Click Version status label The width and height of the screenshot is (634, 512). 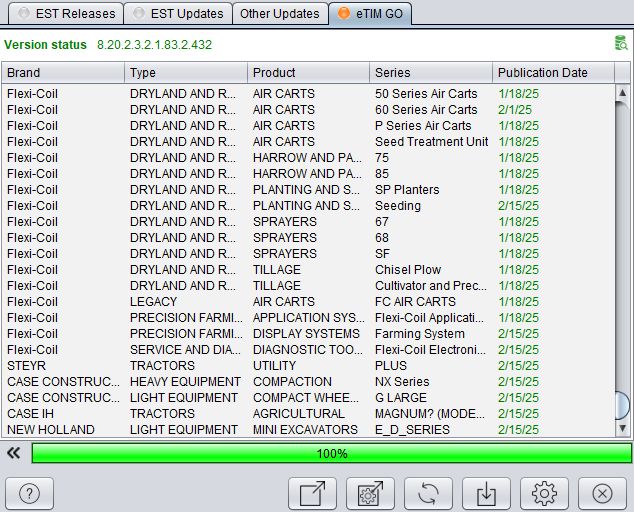click(45, 44)
